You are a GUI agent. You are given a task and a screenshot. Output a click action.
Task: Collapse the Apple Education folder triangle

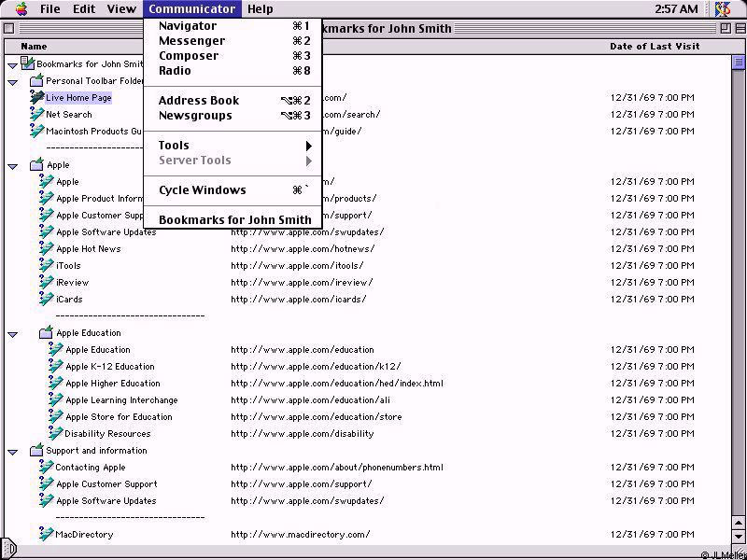[13, 333]
